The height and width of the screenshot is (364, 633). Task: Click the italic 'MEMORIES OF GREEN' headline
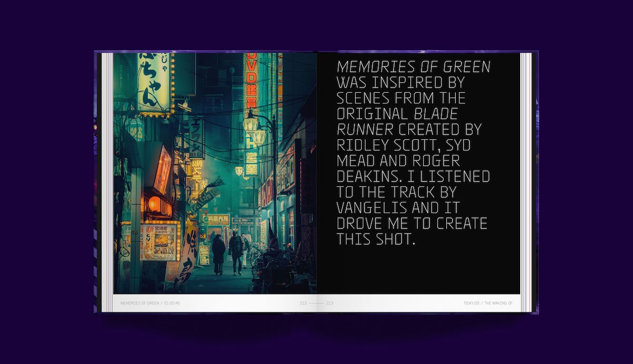(413, 67)
